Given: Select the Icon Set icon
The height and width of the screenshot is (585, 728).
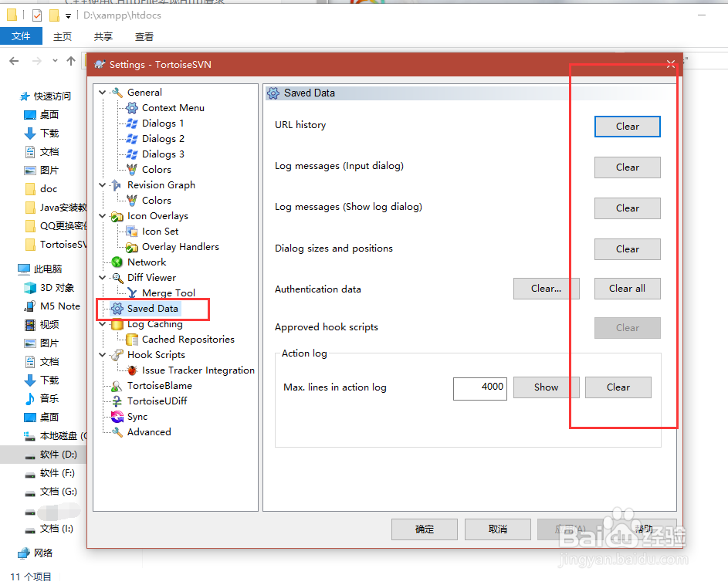Looking at the screenshot, I should tap(132, 232).
